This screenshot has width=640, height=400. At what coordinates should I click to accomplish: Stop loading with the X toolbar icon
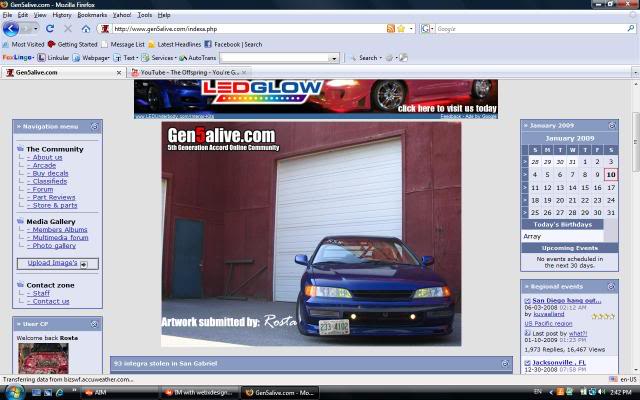[68, 29]
